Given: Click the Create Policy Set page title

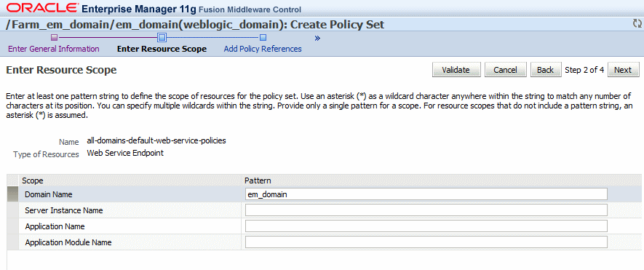Looking at the screenshot, I should click(x=337, y=25).
